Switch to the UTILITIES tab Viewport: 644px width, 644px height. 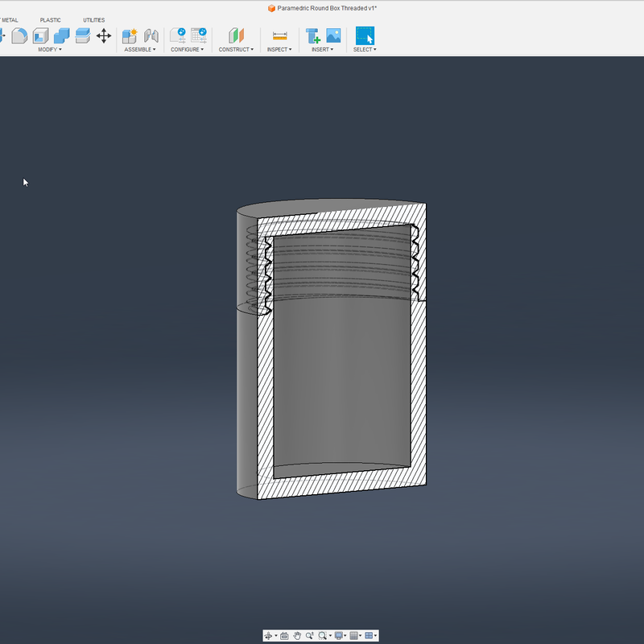click(x=93, y=20)
